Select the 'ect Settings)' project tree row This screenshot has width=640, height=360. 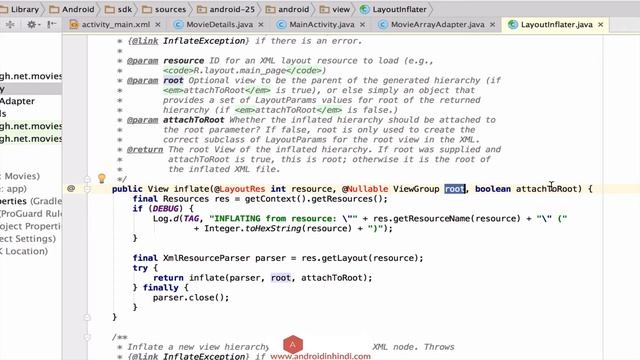click(x=31, y=238)
